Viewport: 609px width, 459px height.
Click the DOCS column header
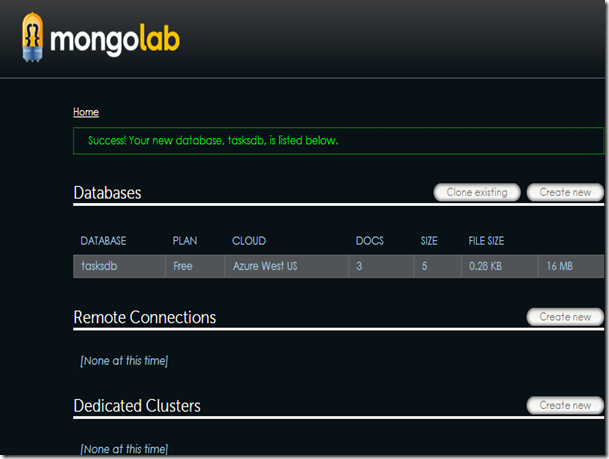point(370,241)
